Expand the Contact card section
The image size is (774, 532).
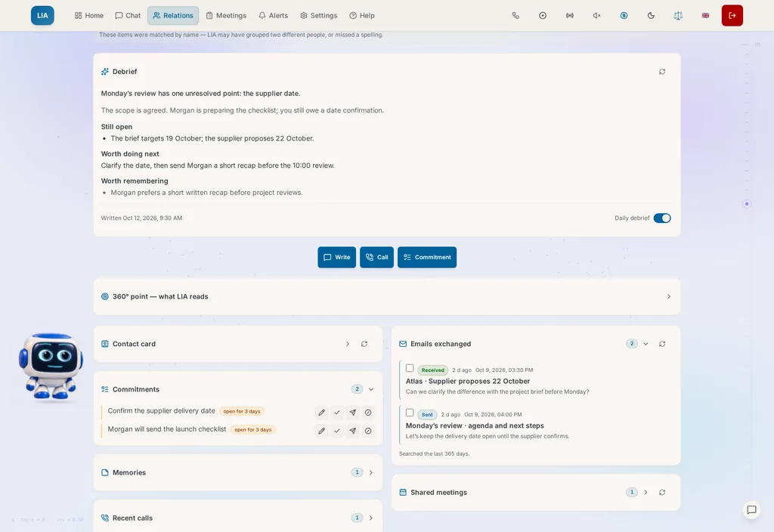(348, 344)
